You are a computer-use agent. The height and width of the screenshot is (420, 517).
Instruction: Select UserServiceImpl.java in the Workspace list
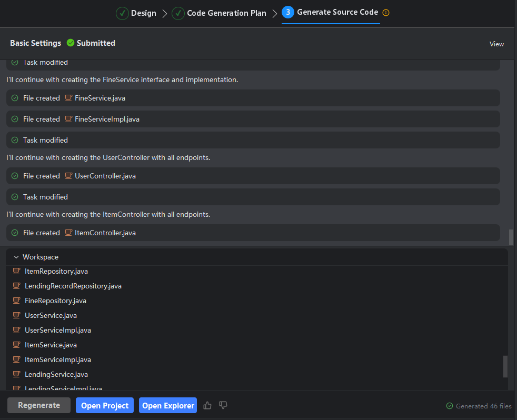coord(57,330)
